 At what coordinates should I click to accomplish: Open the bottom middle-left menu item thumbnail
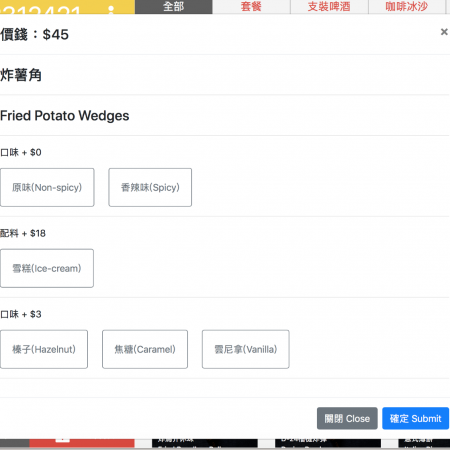(x=205, y=443)
